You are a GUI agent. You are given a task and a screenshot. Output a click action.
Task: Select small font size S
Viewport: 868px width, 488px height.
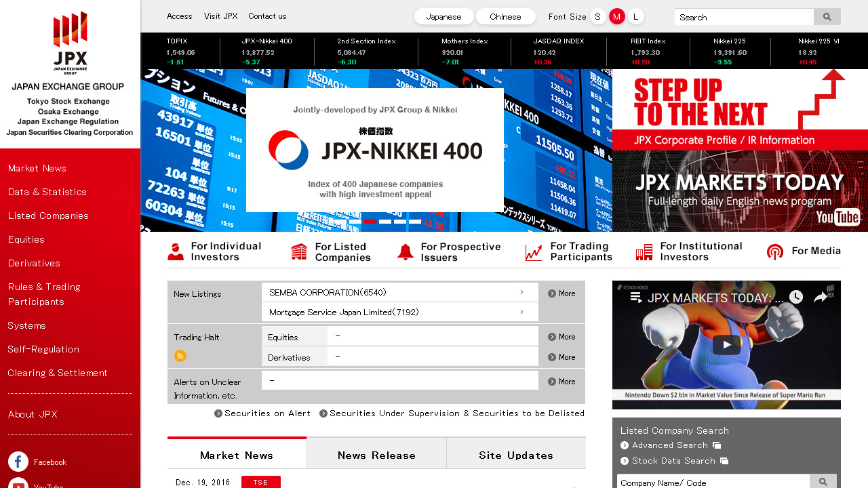[x=597, y=16]
